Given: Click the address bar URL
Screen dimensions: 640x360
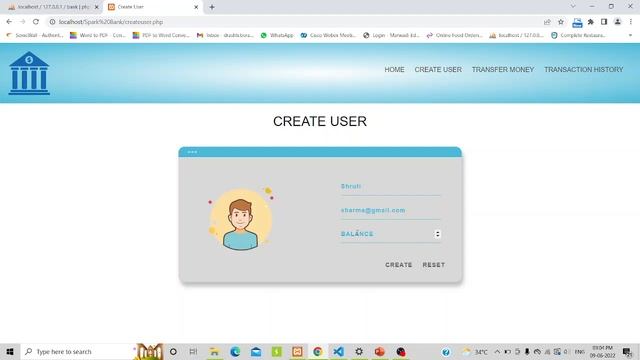Looking at the screenshot, I should click(111, 22).
